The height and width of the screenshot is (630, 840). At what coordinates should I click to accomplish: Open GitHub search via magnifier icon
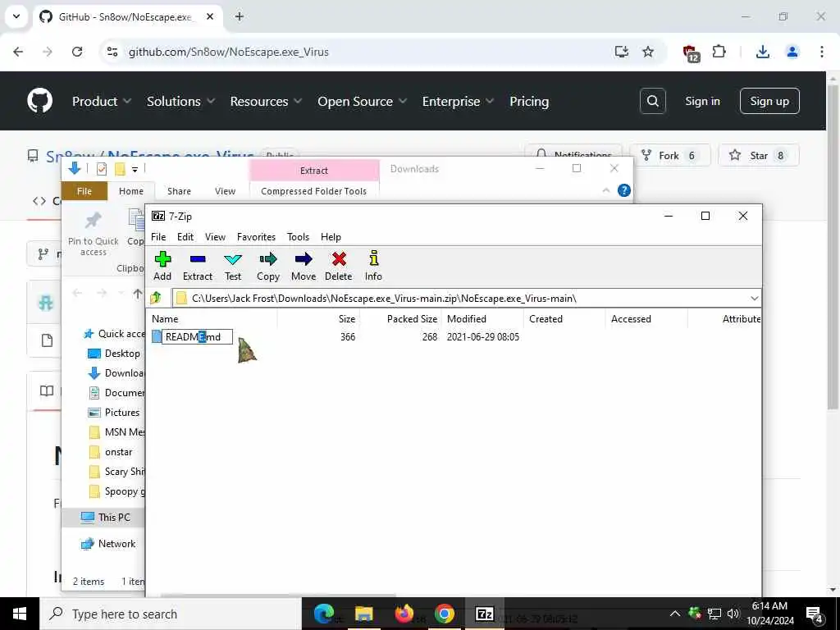point(652,101)
